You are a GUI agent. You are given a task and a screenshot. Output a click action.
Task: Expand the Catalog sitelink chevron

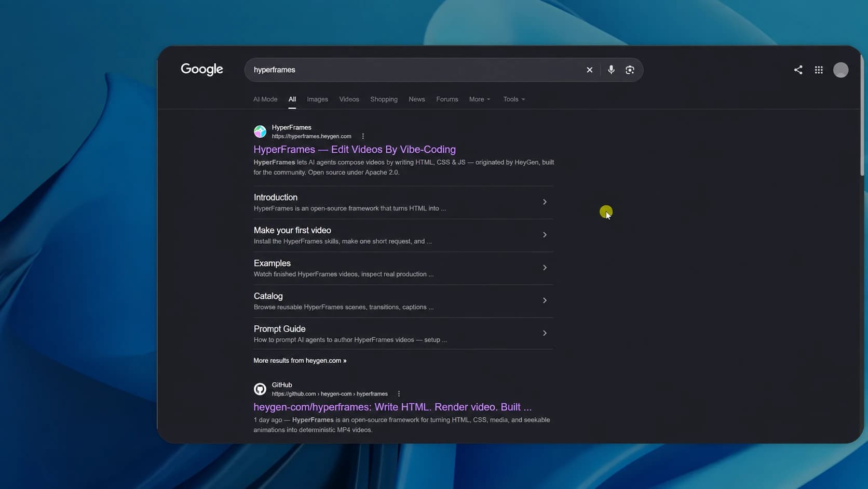[545, 300]
